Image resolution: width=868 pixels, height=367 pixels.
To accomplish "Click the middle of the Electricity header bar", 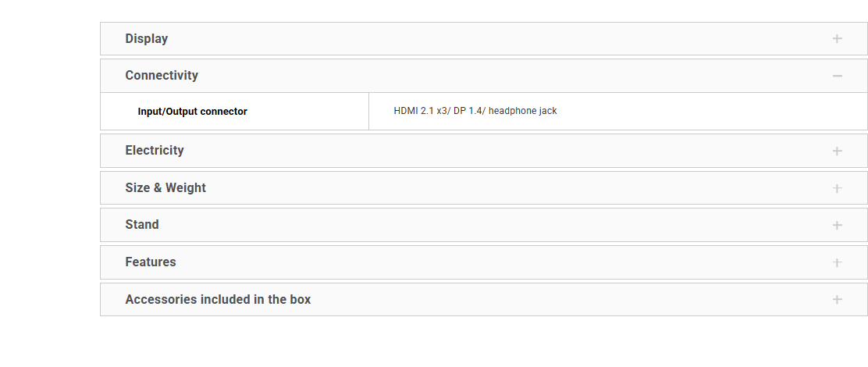I will tap(484, 151).
